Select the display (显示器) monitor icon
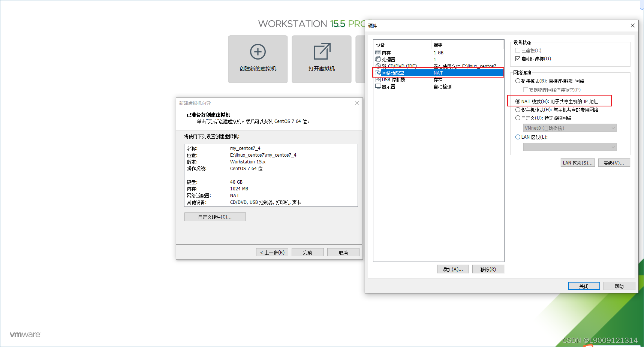644x347 pixels. [378, 87]
